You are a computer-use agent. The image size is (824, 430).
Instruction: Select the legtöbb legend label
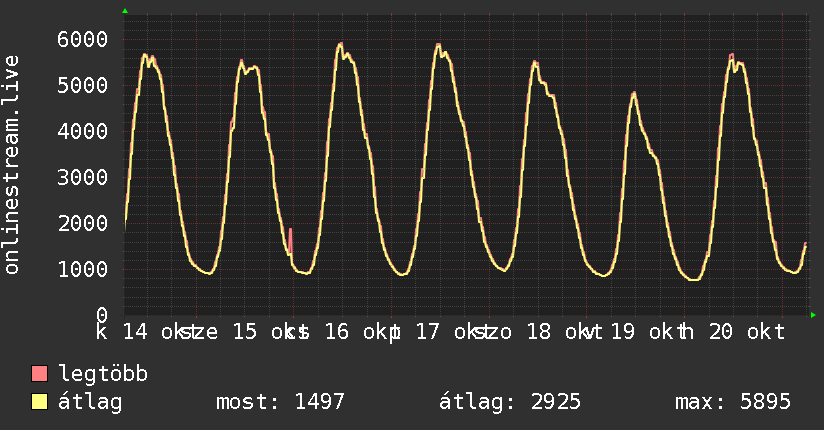[104, 375]
